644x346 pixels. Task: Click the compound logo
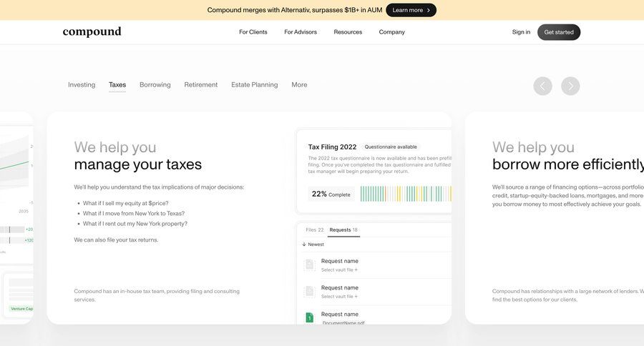pyautogui.click(x=92, y=32)
